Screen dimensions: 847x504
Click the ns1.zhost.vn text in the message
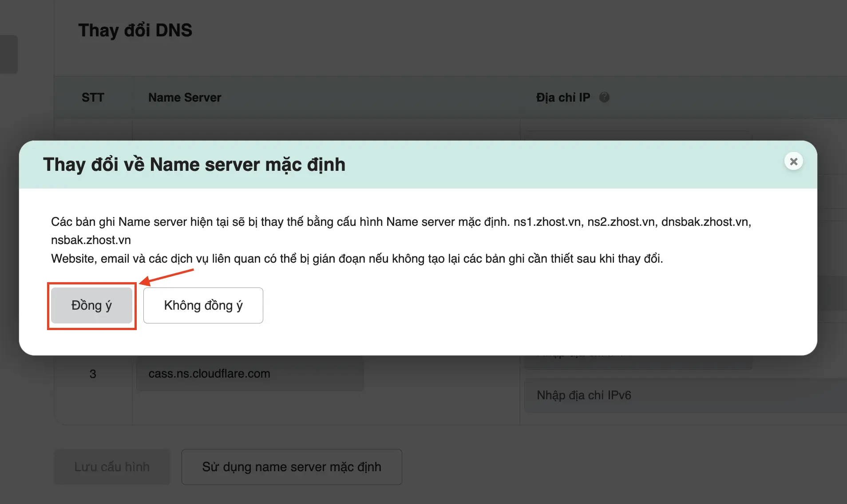click(547, 222)
